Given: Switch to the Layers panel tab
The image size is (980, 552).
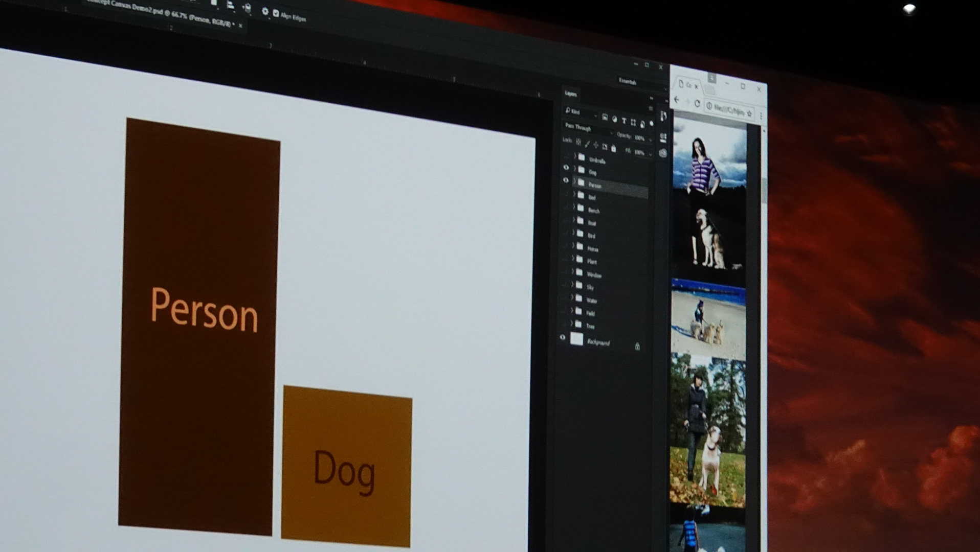Looking at the screenshot, I should [x=571, y=94].
